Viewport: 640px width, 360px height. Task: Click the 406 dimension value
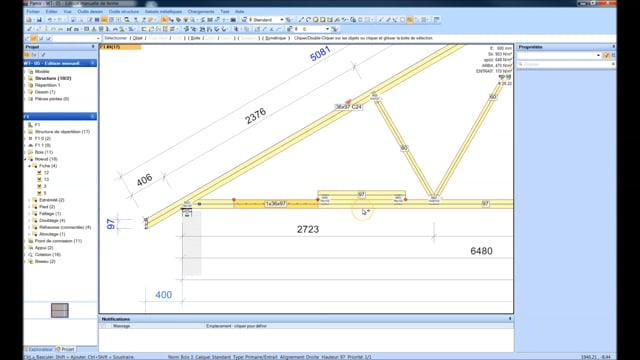(x=144, y=180)
